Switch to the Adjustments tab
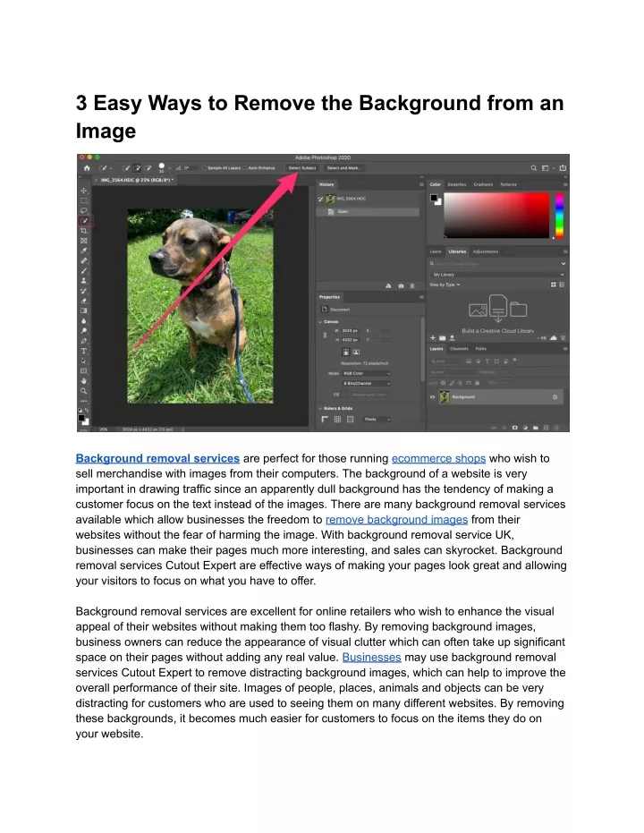The height and width of the screenshot is (833, 644). 486,251
